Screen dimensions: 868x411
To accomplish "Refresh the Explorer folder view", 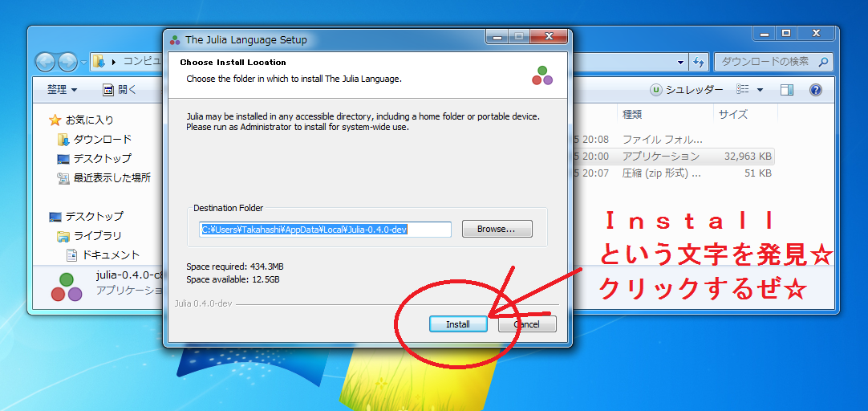I will pos(698,62).
